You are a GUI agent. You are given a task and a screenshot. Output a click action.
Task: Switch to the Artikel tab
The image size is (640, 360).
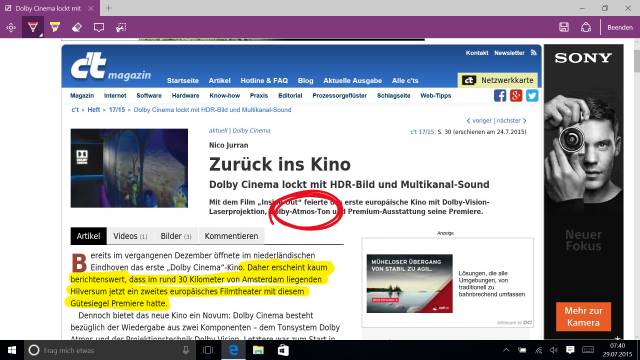(x=89, y=236)
